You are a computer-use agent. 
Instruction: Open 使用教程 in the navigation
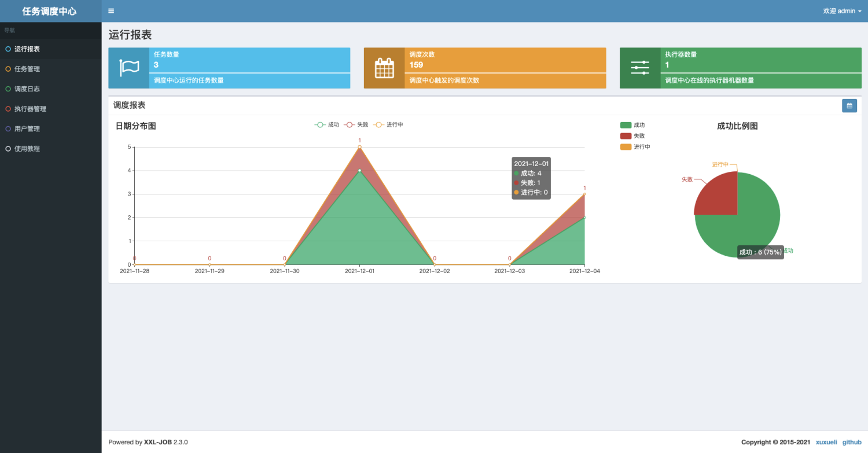click(x=51, y=149)
